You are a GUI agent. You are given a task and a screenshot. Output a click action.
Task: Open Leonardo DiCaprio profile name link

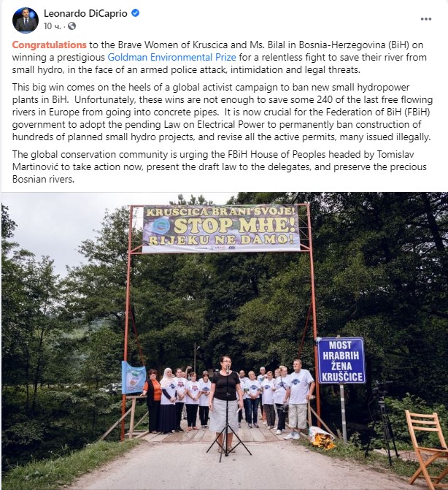85,13
